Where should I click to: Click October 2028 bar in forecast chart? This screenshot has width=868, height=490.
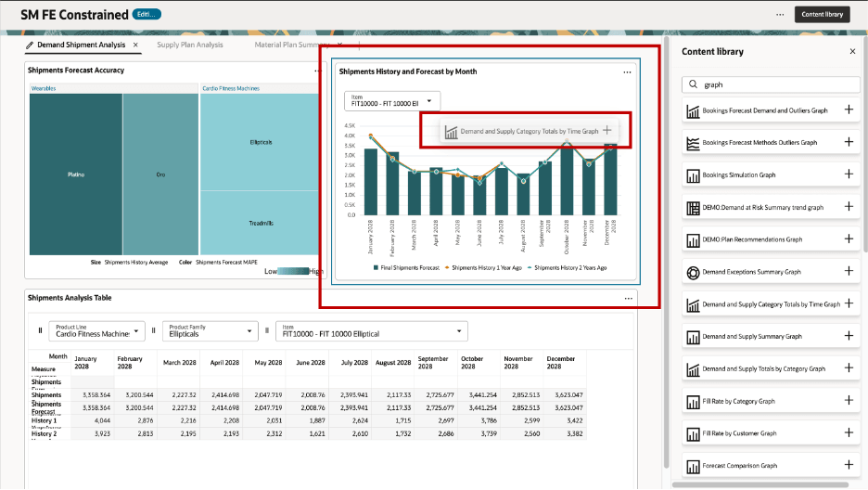[x=567, y=180]
